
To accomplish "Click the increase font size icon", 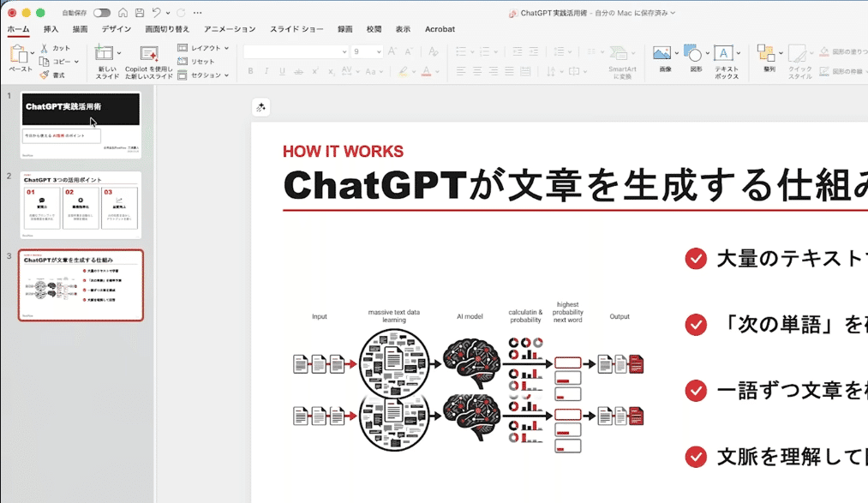I will tap(392, 51).
